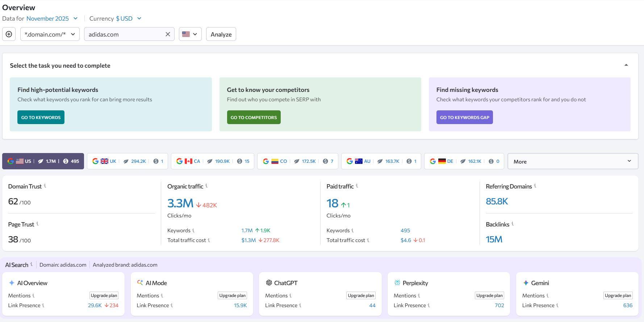Collapse the task selection panel
The width and height of the screenshot is (644, 322).
[626, 65]
